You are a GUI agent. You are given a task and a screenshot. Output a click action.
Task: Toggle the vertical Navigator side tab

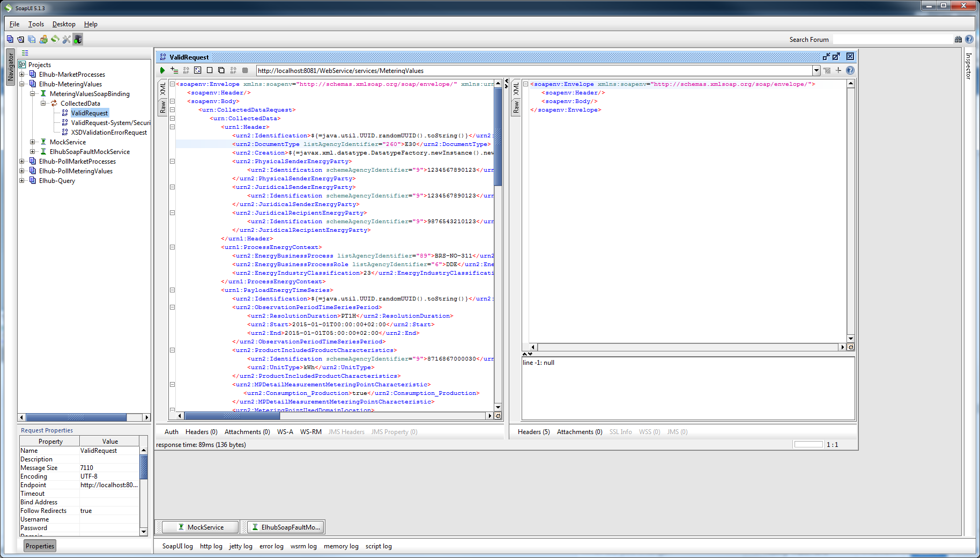(x=10, y=67)
